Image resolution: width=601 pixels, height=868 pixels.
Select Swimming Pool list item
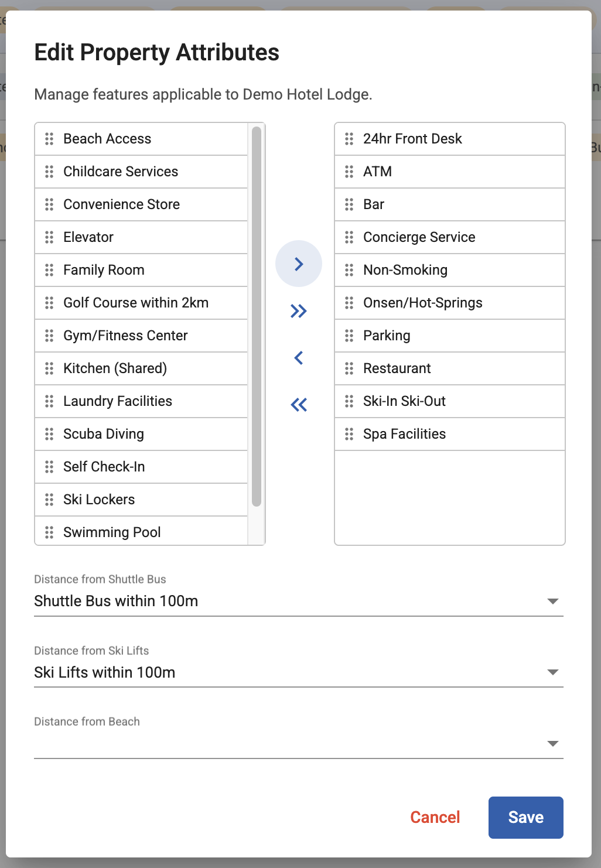point(112,532)
